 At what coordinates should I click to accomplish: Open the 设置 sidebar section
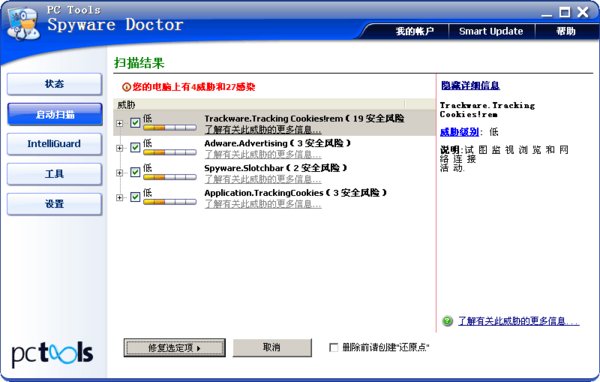click(x=54, y=204)
